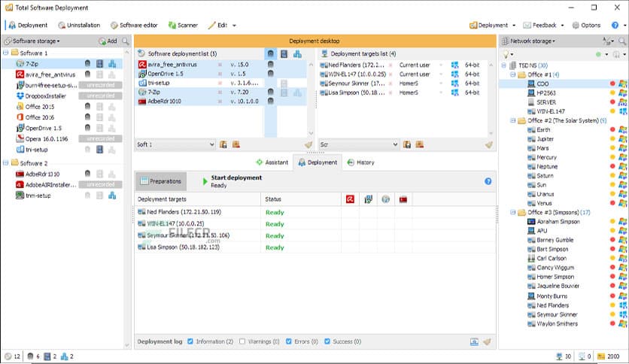This screenshot has height=364, width=629.
Task: Click the macro (film) icon on the 7-Zip storage row
Action: coord(99,63)
